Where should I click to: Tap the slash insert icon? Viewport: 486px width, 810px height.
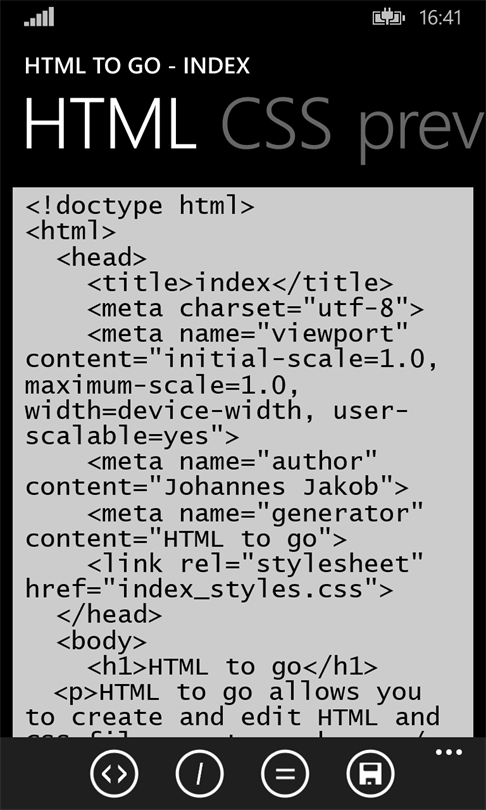pos(199,773)
